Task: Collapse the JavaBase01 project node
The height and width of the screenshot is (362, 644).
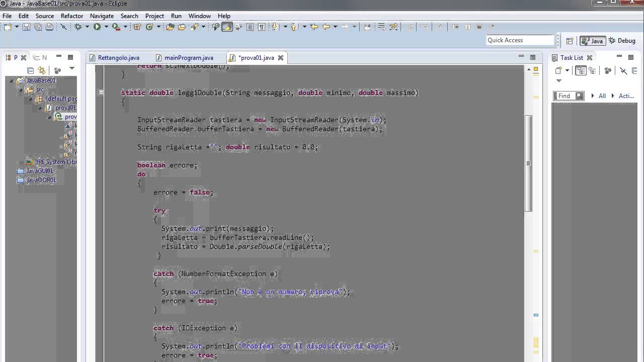Action: click(11, 80)
